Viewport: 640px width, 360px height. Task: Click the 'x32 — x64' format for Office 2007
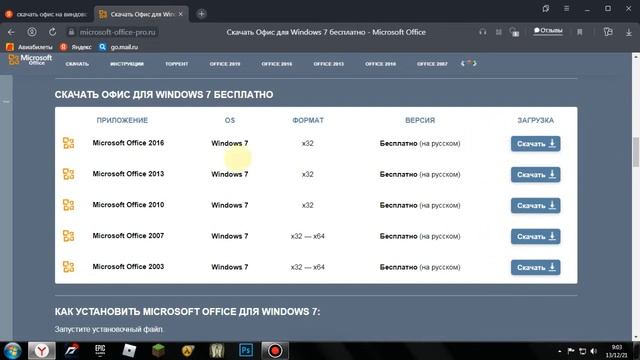(307, 236)
